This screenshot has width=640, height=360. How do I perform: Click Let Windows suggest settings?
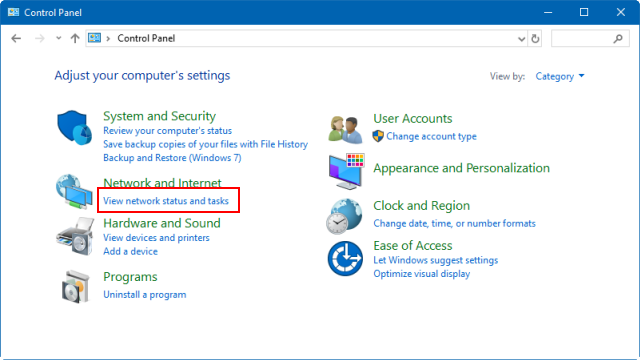coord(436,260)
